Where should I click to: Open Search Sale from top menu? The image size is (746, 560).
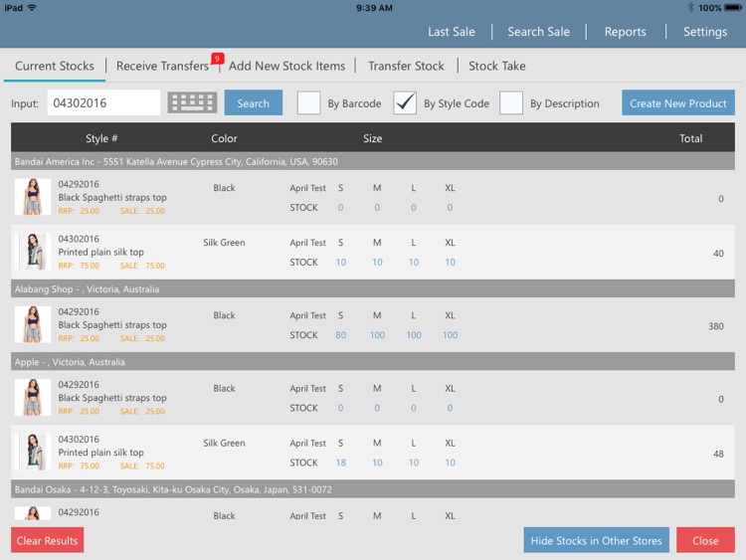tap(538, 32)
